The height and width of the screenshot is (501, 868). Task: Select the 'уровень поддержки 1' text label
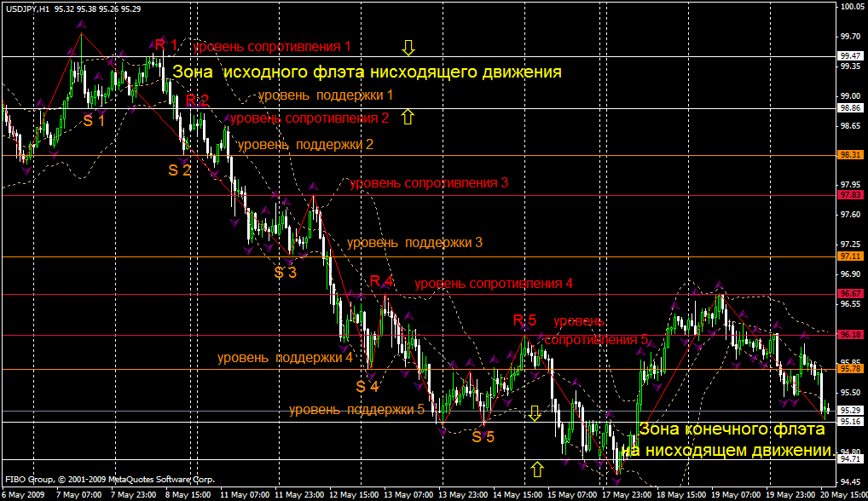coord(325,95)
